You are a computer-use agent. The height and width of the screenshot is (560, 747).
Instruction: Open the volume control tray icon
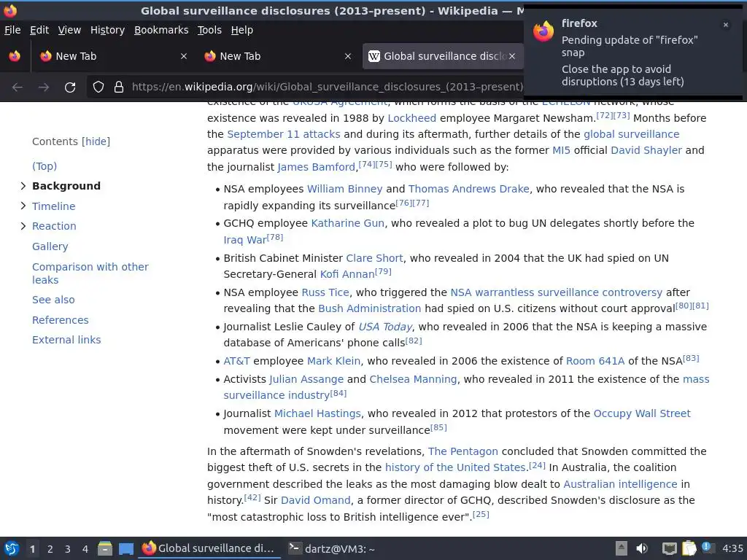coord(642,548)
